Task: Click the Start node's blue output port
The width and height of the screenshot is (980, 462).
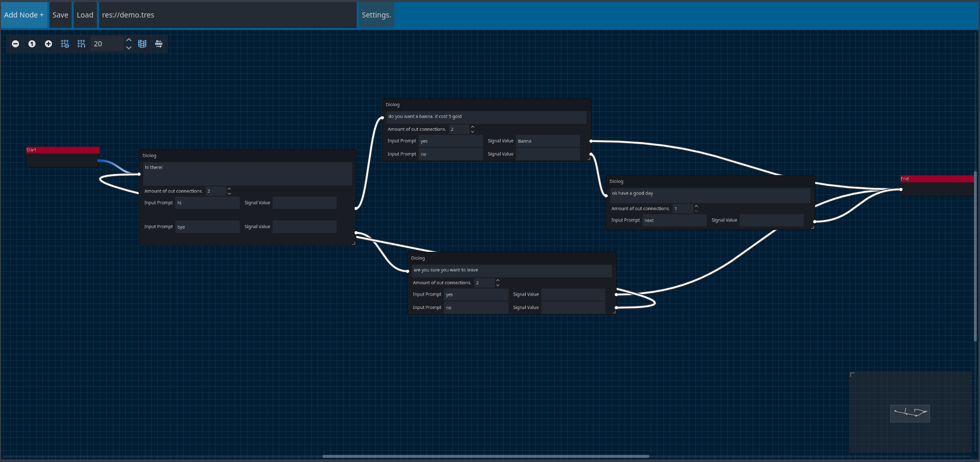Action: (99, 161)
